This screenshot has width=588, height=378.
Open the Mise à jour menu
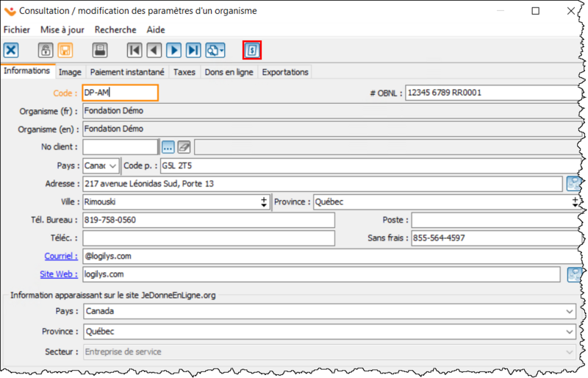[x=62, y=29]
